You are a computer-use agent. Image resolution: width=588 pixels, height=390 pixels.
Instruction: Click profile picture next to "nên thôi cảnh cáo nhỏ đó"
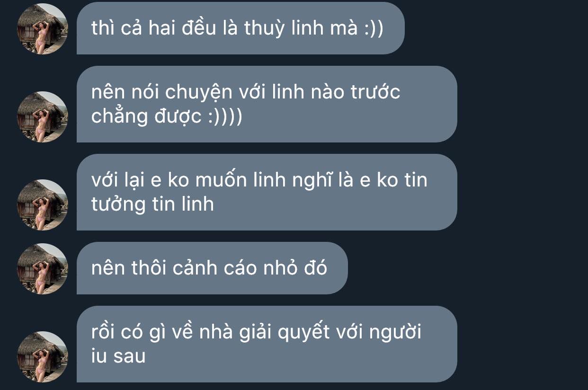43,269
